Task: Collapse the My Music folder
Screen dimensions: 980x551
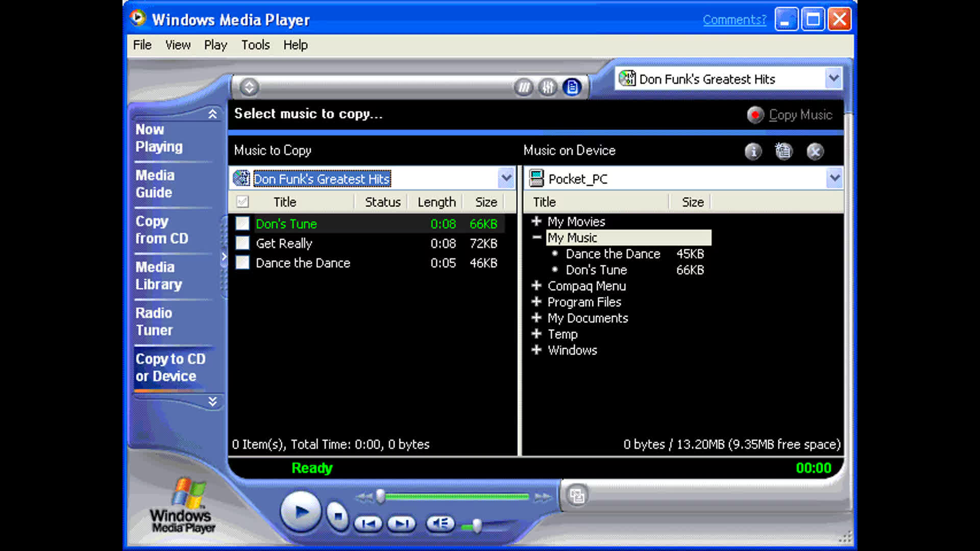Action: point(536,237)
